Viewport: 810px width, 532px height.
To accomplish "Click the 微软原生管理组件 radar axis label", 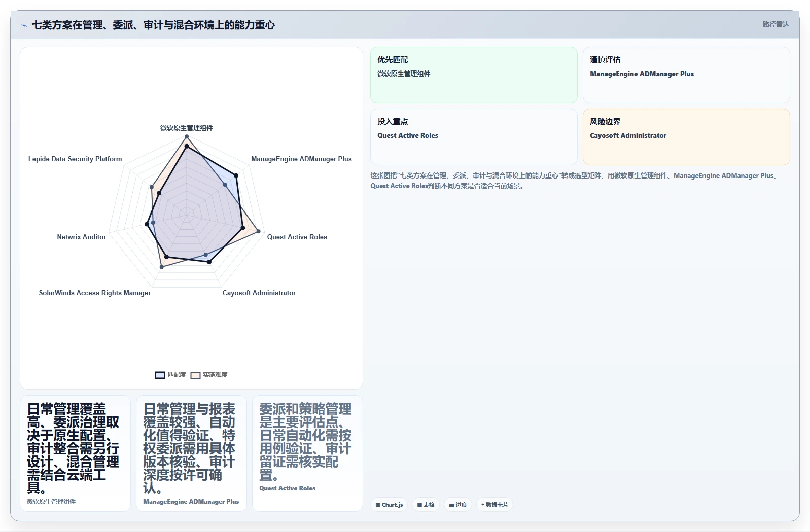I will 187,128.
